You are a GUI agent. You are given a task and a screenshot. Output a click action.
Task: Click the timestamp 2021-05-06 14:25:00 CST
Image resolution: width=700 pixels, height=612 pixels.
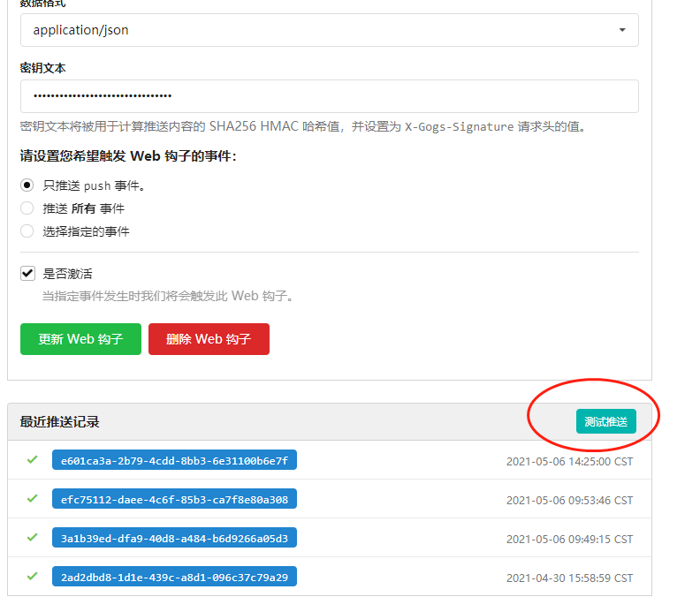click(x=570, y=462)
